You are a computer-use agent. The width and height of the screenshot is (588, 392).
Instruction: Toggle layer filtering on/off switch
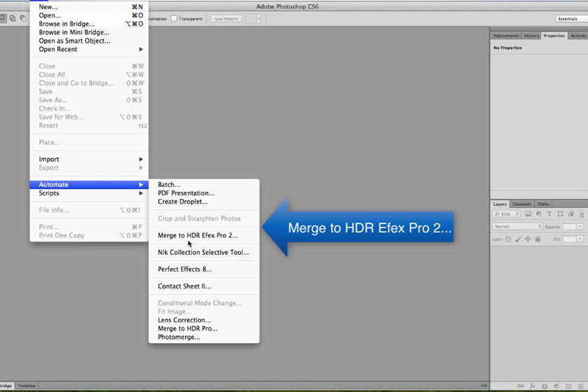(x=582, y=213)
